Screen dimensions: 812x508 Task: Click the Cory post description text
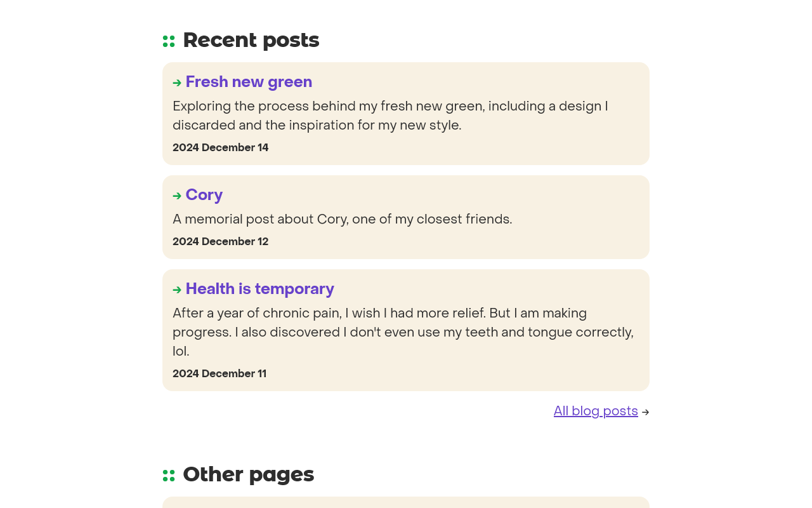coord(343,219)
